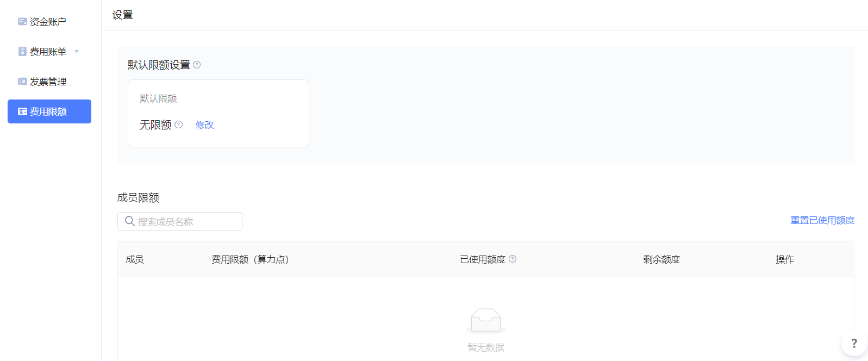This screenshot has height=361, width=868.
Task: Click the 资金账户 wallet icon in sidebar
Action: click(22, 22)
